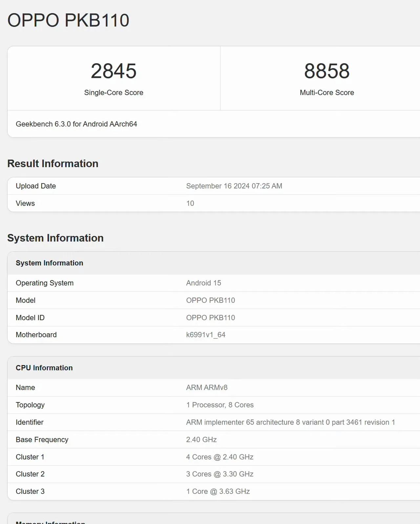Select the 2.40 GHz base frequency value

[201, 440]
